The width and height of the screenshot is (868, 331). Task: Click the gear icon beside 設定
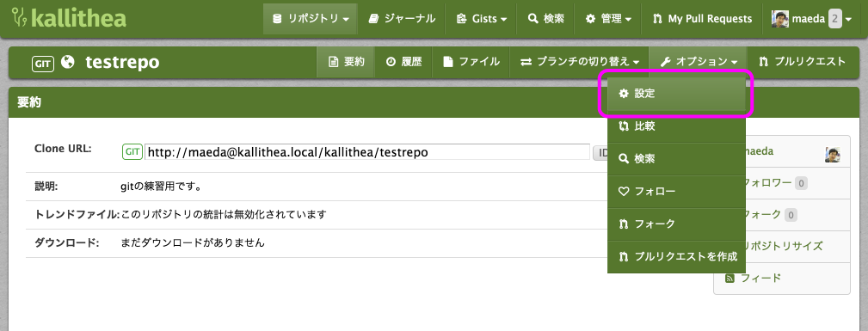(x=624, y=94)
